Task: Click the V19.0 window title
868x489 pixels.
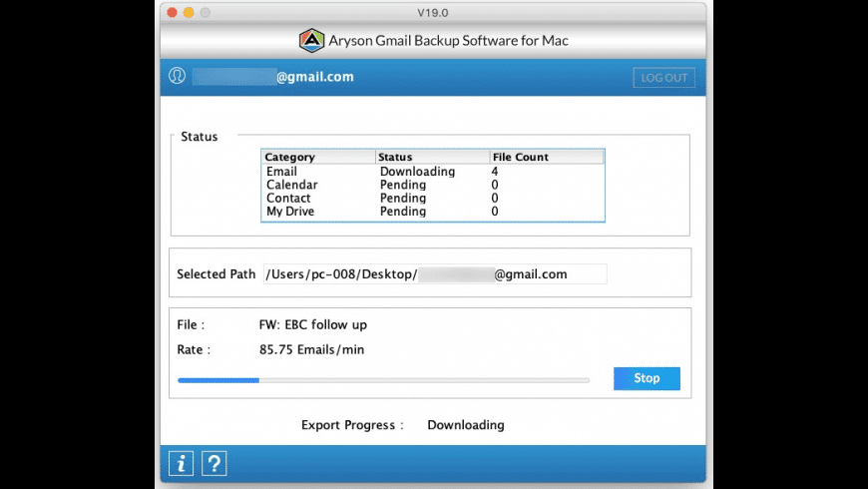Action: point(433,12)
